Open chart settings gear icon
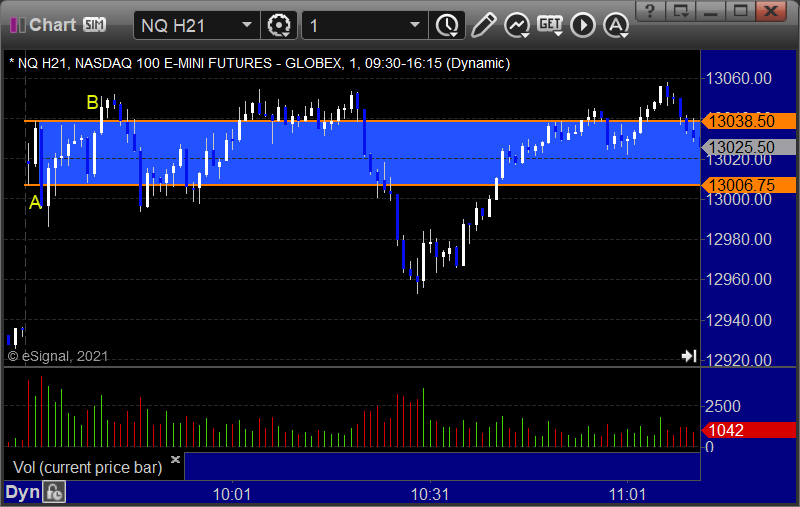This screenshot has width=800, height=507. [x=279, y=26]
